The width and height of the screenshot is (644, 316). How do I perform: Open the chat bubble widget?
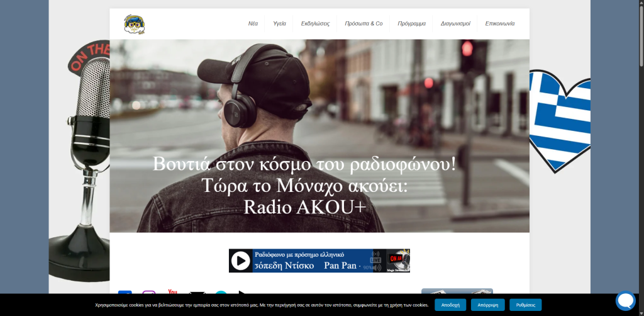[625, 300]
